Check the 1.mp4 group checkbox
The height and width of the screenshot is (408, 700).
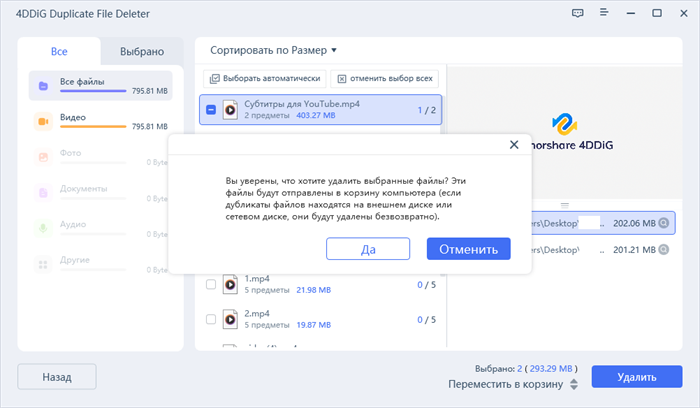[x=211, y=284]
